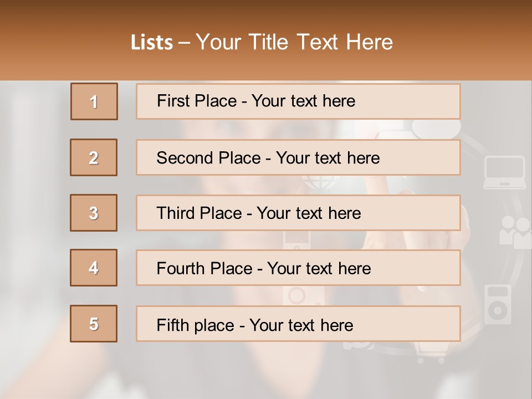The width and height of the screenshot is (532, 399).
Task: Click the 'Third Place' text box
Action: coord(298,213)
